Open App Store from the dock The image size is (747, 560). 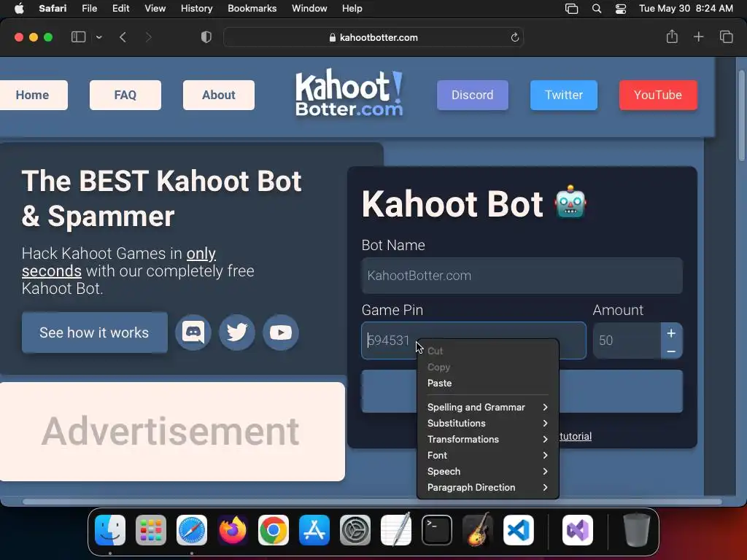pos(314,530)
